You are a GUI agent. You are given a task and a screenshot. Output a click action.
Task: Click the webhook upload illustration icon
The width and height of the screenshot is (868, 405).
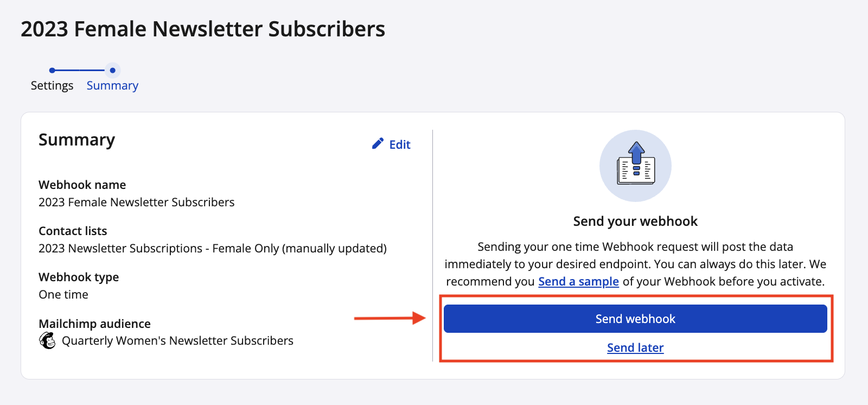coord(635,166)
